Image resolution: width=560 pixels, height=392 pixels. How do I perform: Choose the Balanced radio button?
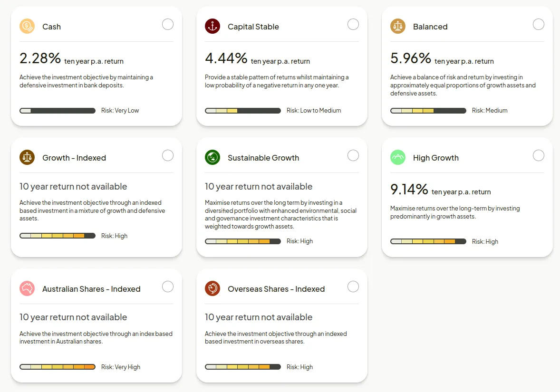coord(539,24)
